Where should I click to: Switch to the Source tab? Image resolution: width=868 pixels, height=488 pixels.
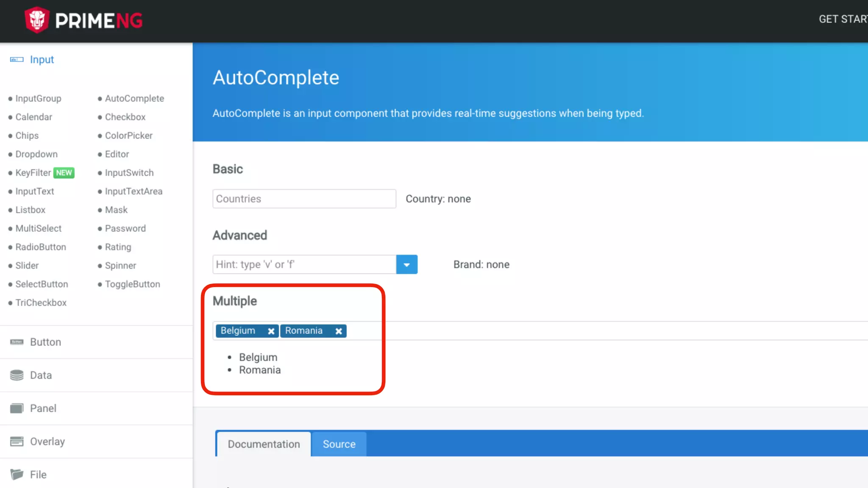pos(339,444)
